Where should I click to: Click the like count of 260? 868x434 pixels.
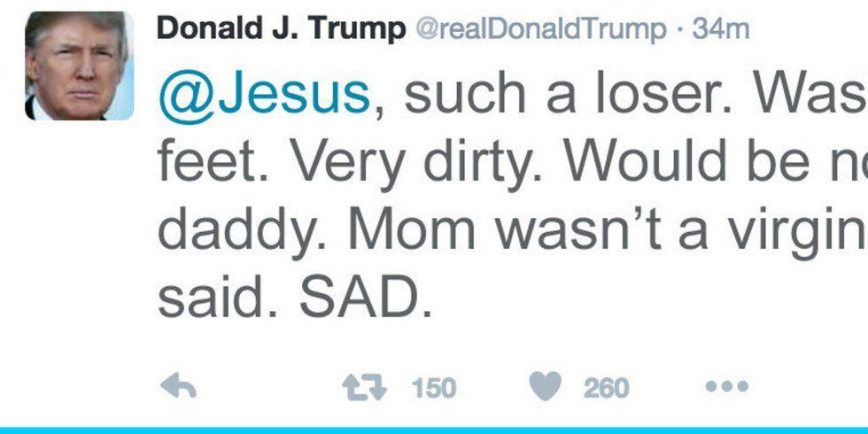(x=606, y=388)
